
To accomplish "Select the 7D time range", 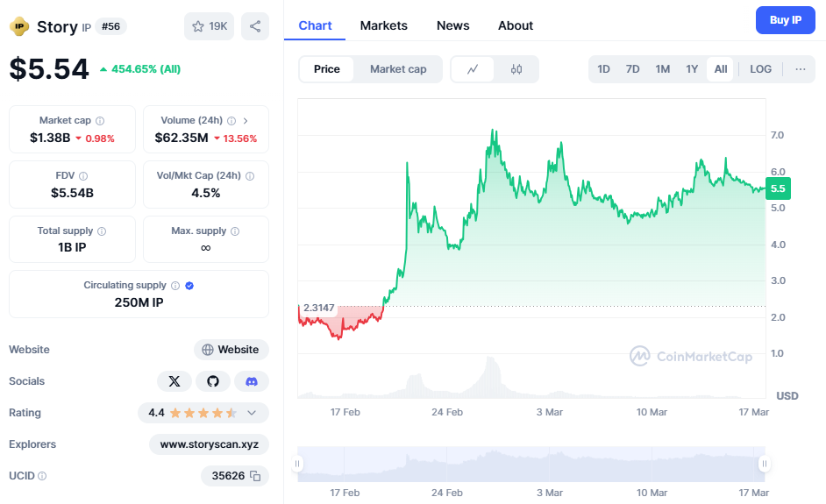I will pyautogui.click(x=632, y=69).
